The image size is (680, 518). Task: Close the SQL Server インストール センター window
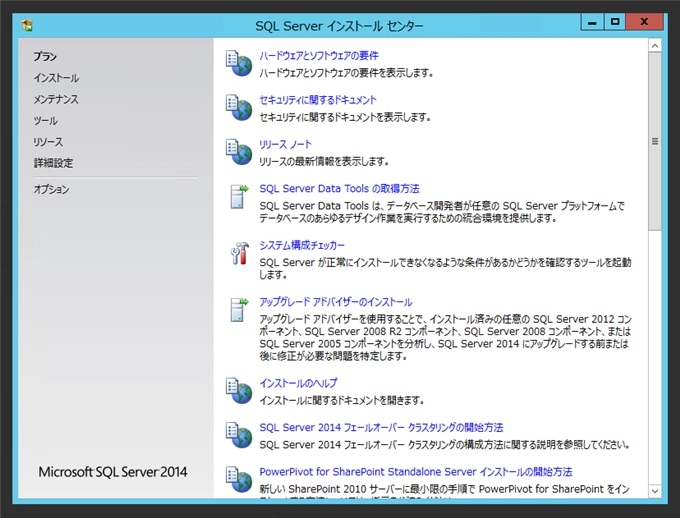[644, 22]
